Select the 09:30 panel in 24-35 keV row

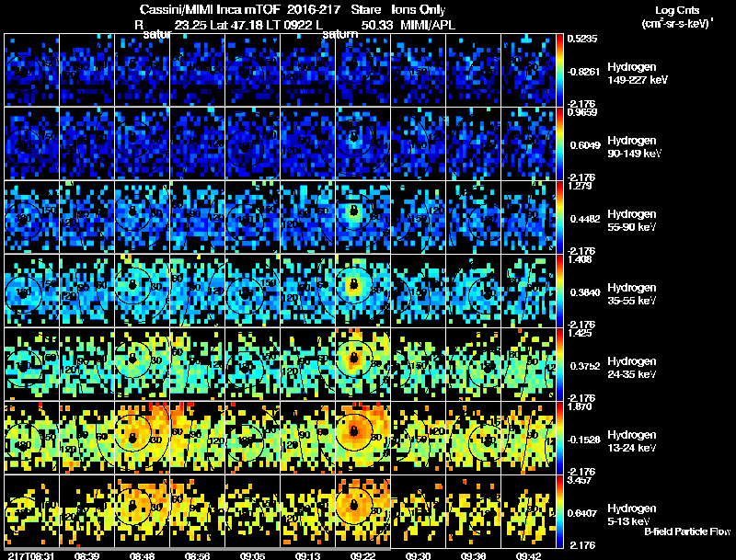click(419, 364)
